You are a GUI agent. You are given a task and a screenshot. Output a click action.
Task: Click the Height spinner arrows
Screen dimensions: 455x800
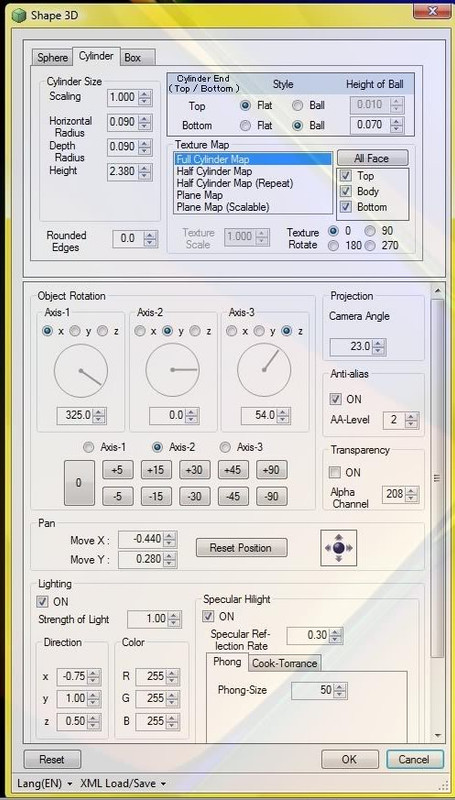[145, 172]
